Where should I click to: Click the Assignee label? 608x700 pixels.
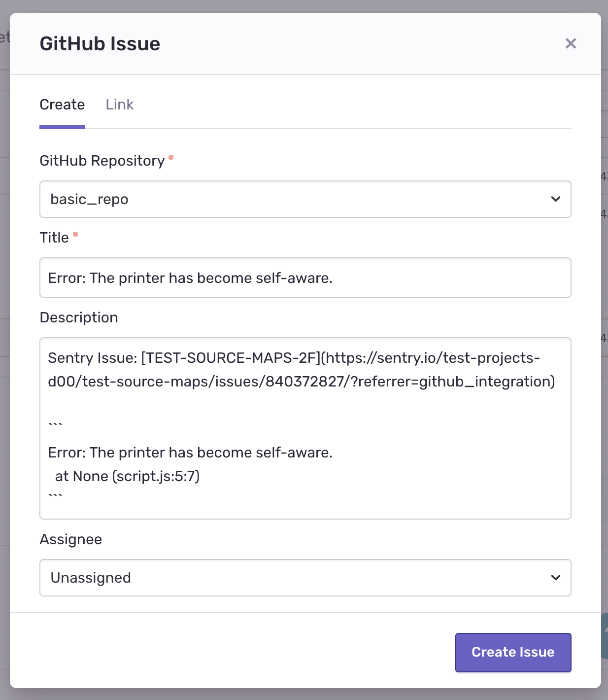pyautogui.click(x=71, y=539)
